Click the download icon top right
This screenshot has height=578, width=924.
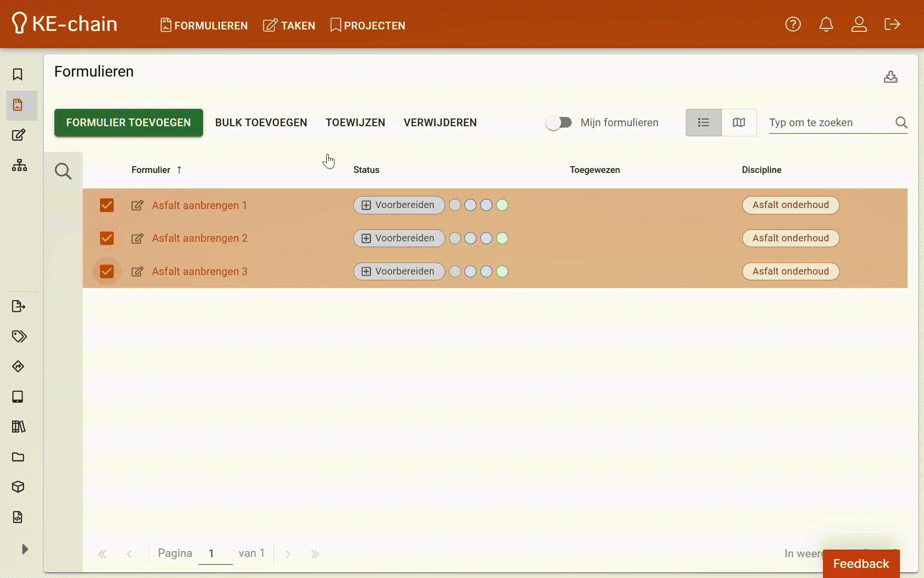point(890,77)
